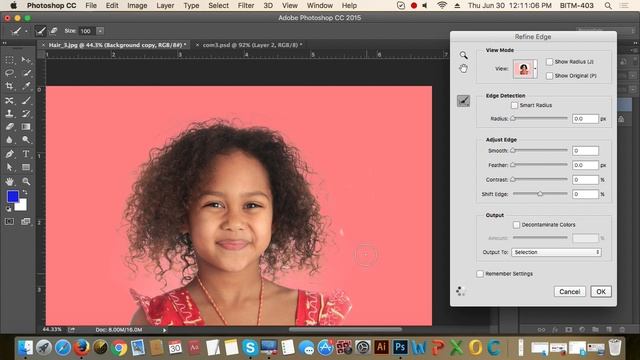This screenshot has height=360, width=640.
Task: Click the Smooth slider
Action: coord(540,151)
